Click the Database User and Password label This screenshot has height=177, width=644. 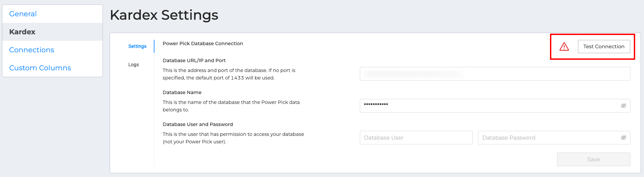(x=198, y=124)
